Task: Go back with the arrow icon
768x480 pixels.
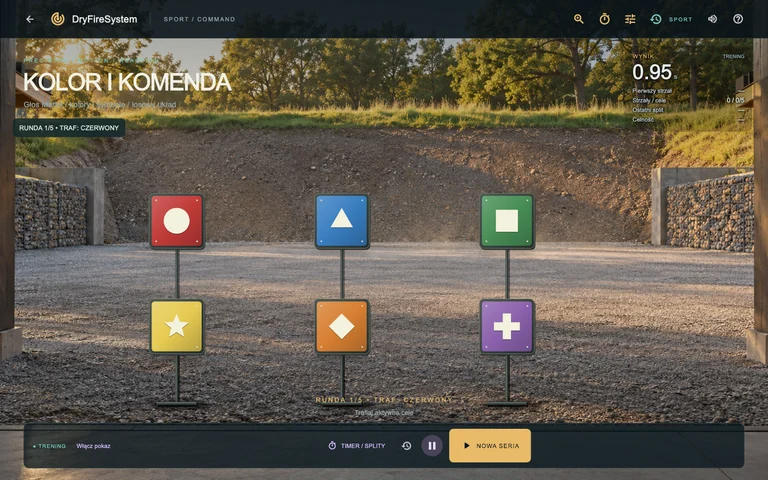Action: pyautogui.click(x=30, y=19)
